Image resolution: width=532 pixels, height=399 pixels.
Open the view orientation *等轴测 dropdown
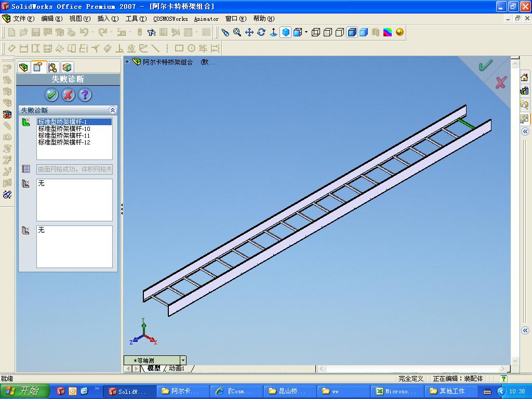click(x=183, y=360)
